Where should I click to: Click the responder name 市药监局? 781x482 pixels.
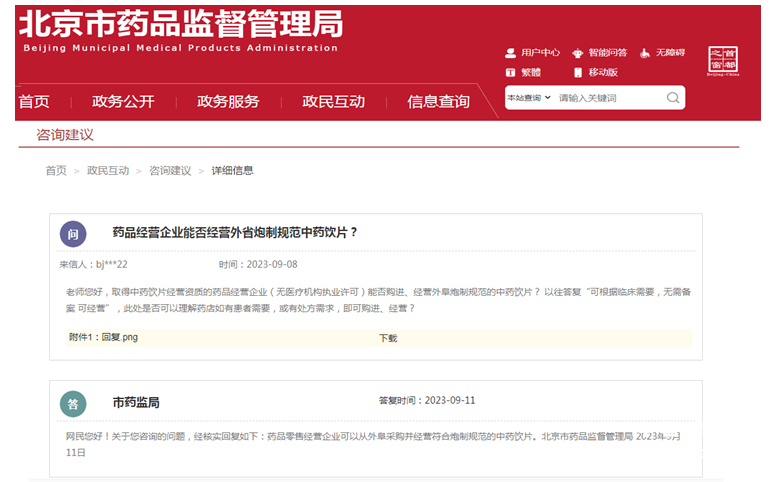(136, 402)
